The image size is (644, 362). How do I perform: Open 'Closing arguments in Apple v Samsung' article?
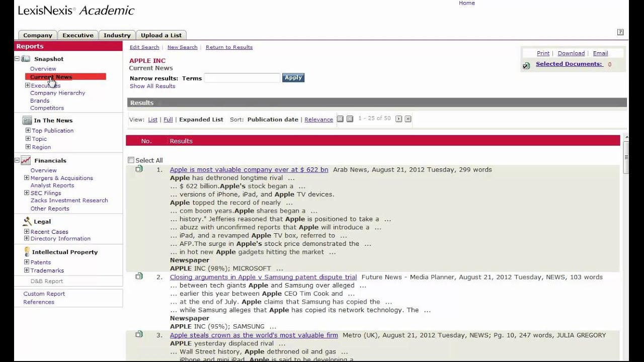pyautogui.click(x=263, y=277)
